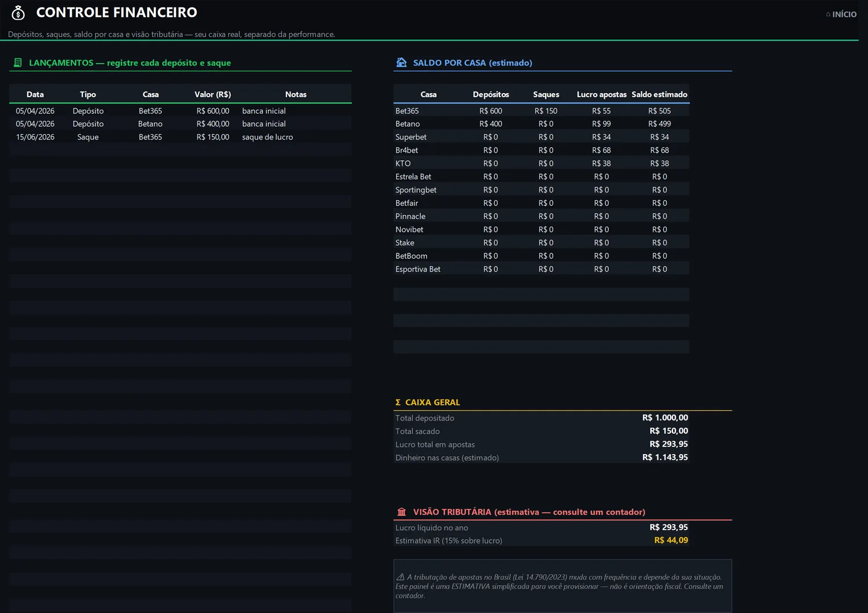
Task: Select the Saldo estimado column header
Action: pos(660,94)
